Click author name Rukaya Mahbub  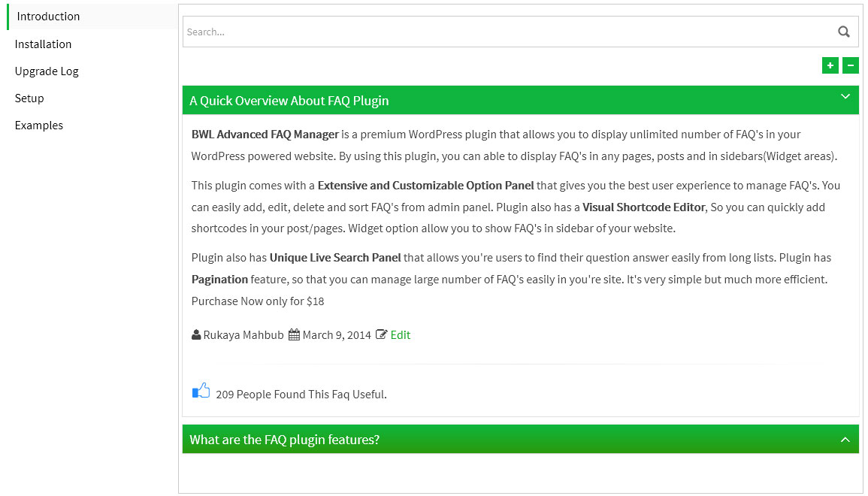pos(243,335)
